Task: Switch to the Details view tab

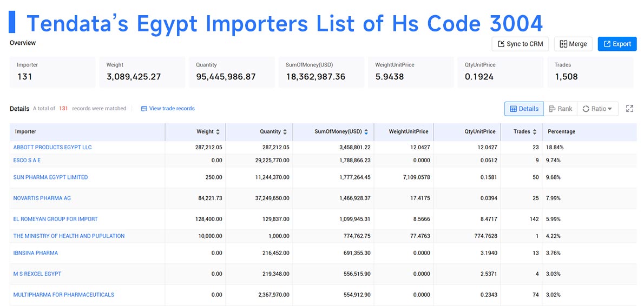Action: [524, 109]
